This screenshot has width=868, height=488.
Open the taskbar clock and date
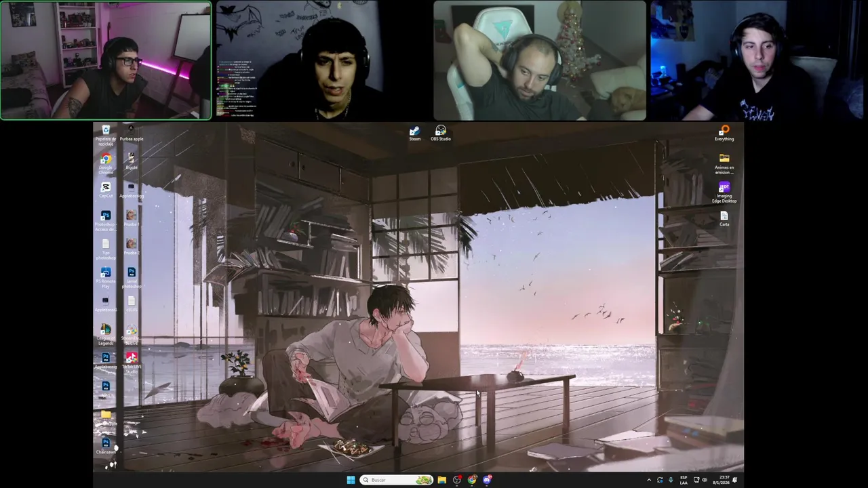pyautogui.click(x=722, y=480)
